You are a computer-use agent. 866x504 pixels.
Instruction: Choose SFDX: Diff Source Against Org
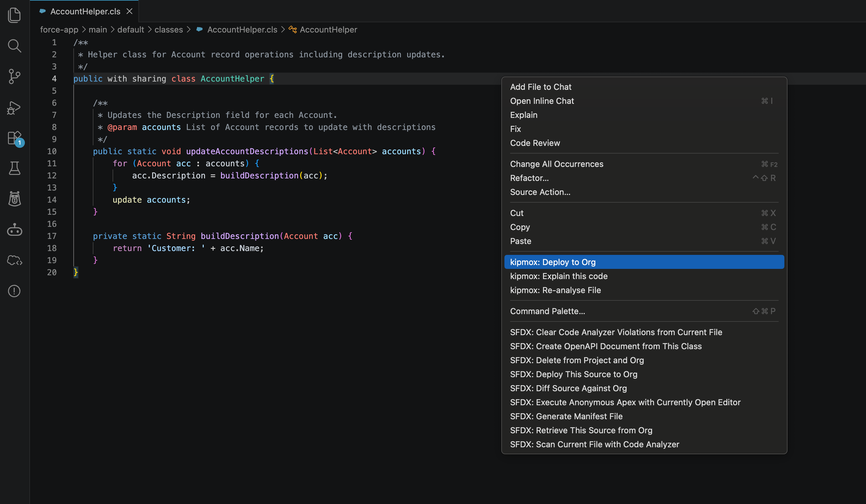coord(644,389)
